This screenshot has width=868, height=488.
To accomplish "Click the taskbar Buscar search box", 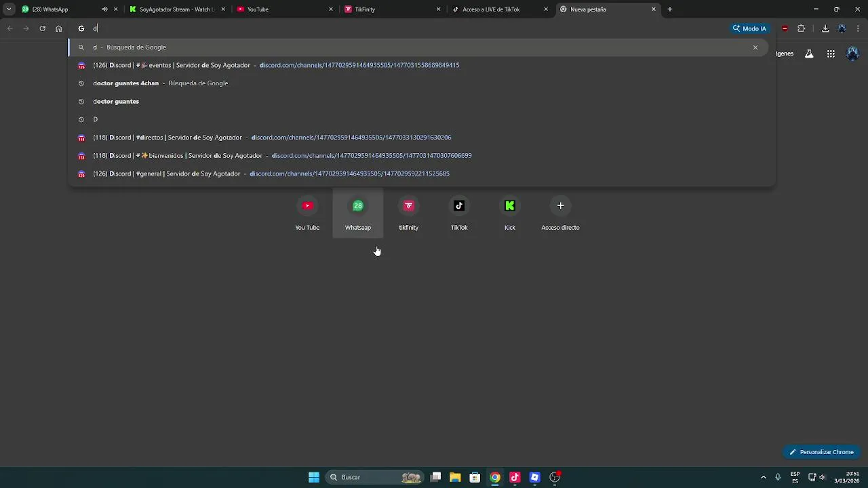I will [374, 477].
